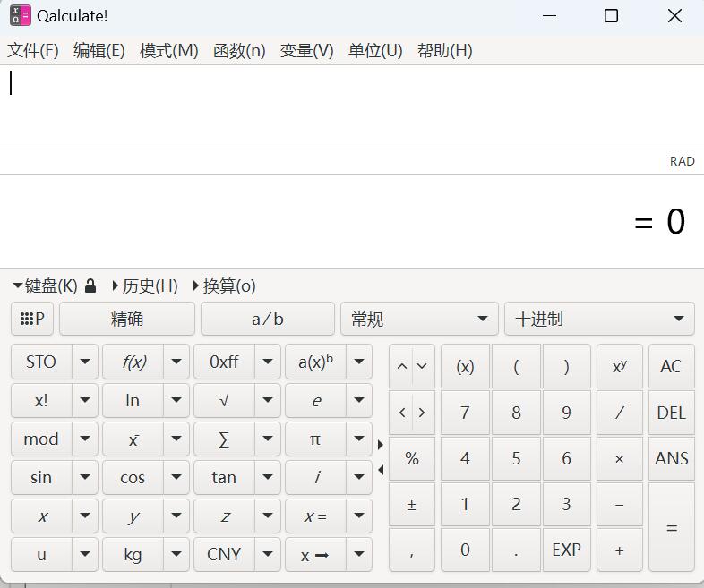Click the square root √ button

click(x=225, y=400)
